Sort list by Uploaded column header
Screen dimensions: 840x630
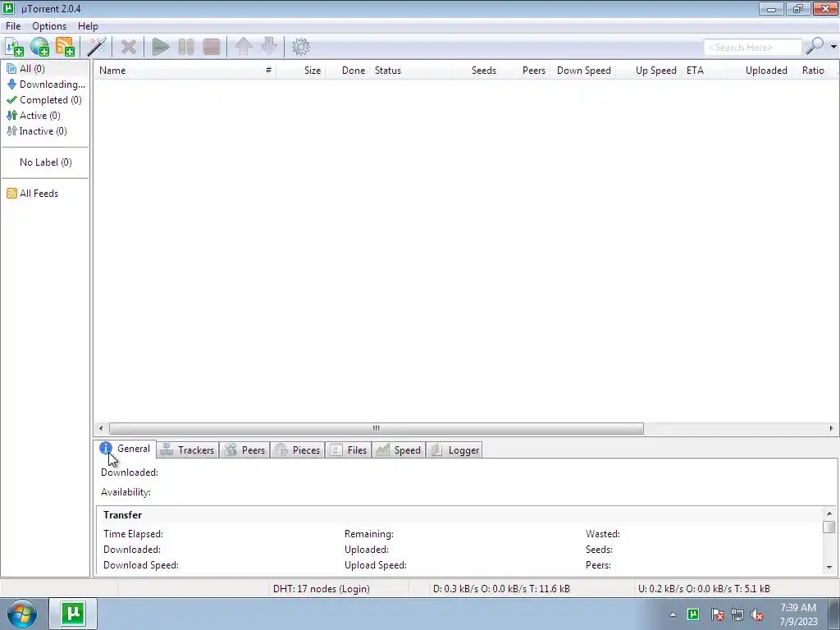759,71
